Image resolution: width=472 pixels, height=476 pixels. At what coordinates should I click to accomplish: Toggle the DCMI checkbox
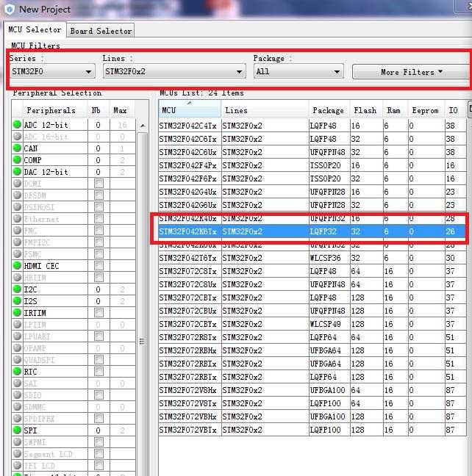(x=99, y=184)
